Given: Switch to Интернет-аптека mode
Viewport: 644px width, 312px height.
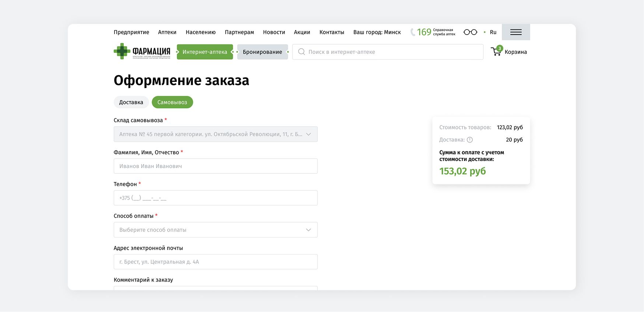Looking at the screenshot, I should pyautogui.click(x=205, y=52).
